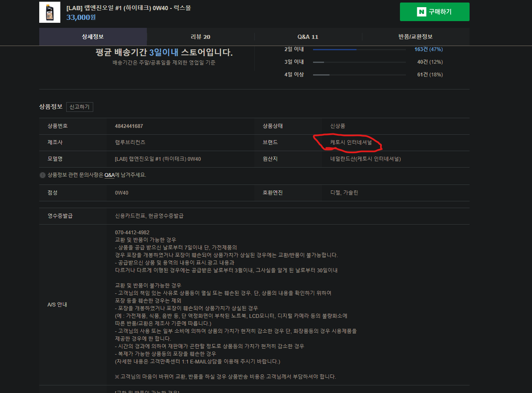Select the 상세정보 tab
The width and height of the screenshot is (532, 393).
click(93, 37)
